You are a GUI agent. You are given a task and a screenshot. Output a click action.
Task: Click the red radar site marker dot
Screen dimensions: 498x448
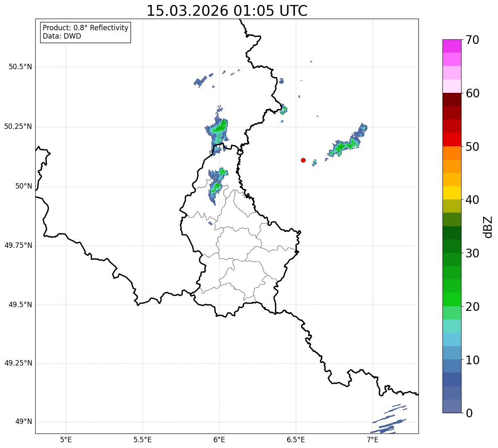[303, 160]
